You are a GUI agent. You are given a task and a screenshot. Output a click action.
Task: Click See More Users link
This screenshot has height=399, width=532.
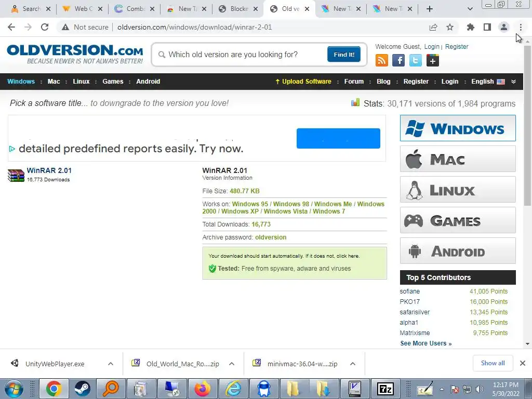point(426,343)
